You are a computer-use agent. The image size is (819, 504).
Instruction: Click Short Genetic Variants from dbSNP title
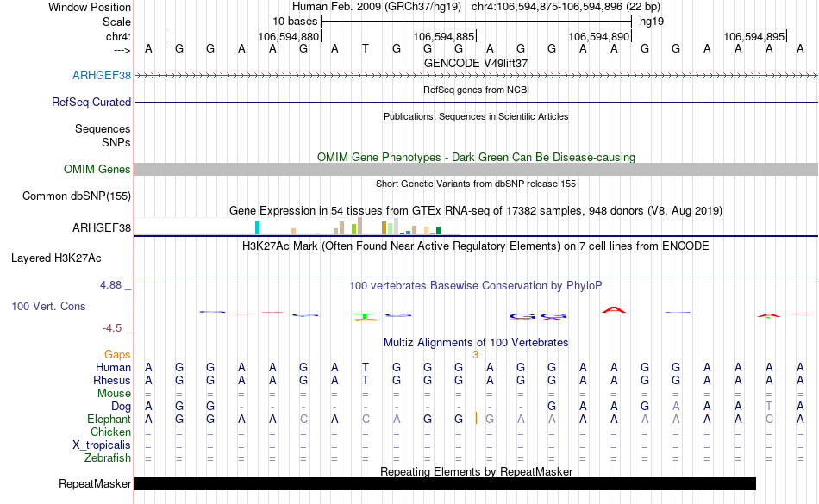click(476, 184)
